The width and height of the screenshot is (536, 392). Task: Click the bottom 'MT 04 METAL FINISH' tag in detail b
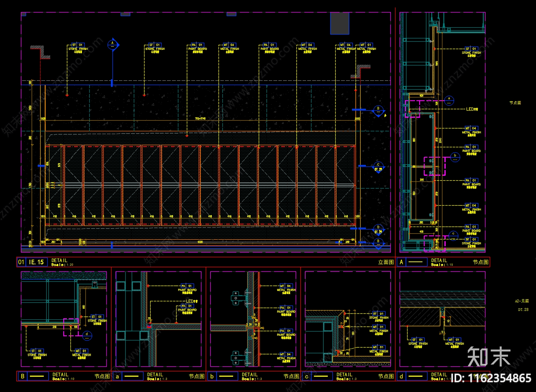tap(286, 357)
